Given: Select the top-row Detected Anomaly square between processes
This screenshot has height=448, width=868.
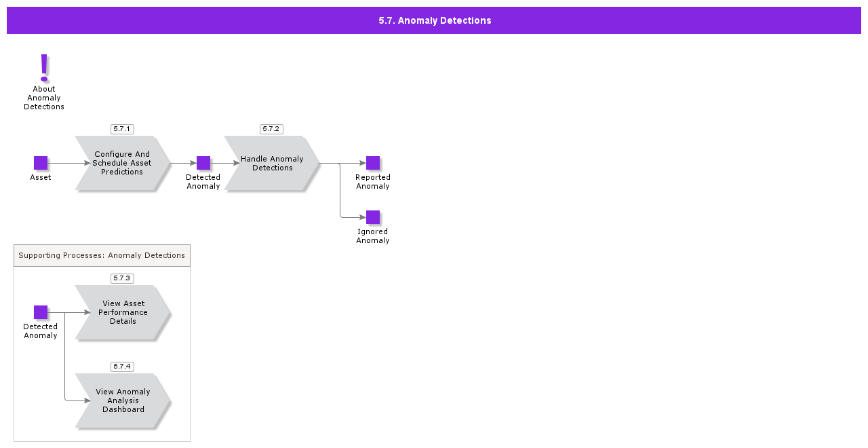Looking at the screenshot, I should pos(203,163).
